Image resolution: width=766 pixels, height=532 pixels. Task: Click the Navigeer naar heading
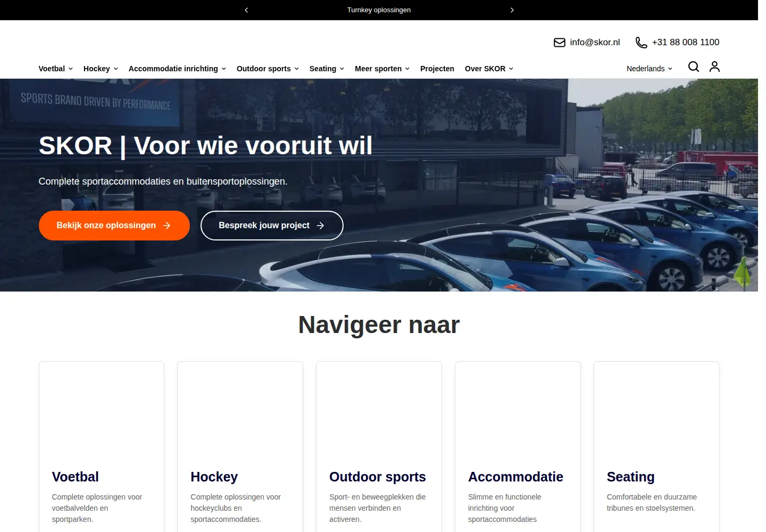pos(379,325)
